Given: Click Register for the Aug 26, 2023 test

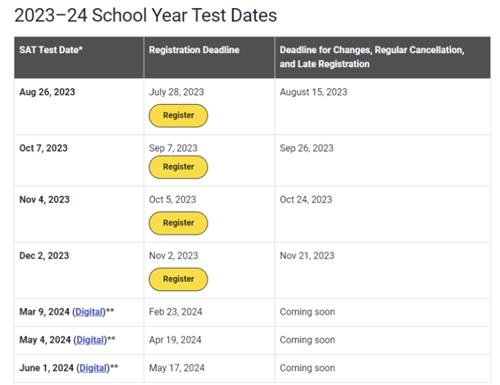Looking at the screenshot, I should (x=178, y=116).
